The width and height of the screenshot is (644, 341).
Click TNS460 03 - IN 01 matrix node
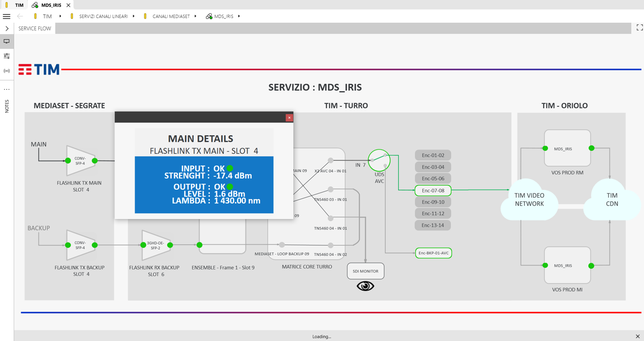pyautogui.click(x=331, y=189)
